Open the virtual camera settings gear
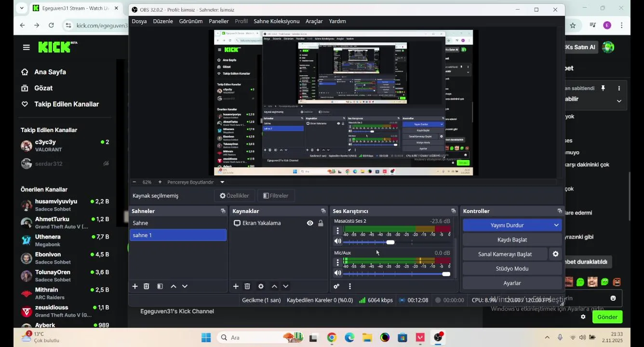Screen dimensions: 644x347 coord(555,254)
